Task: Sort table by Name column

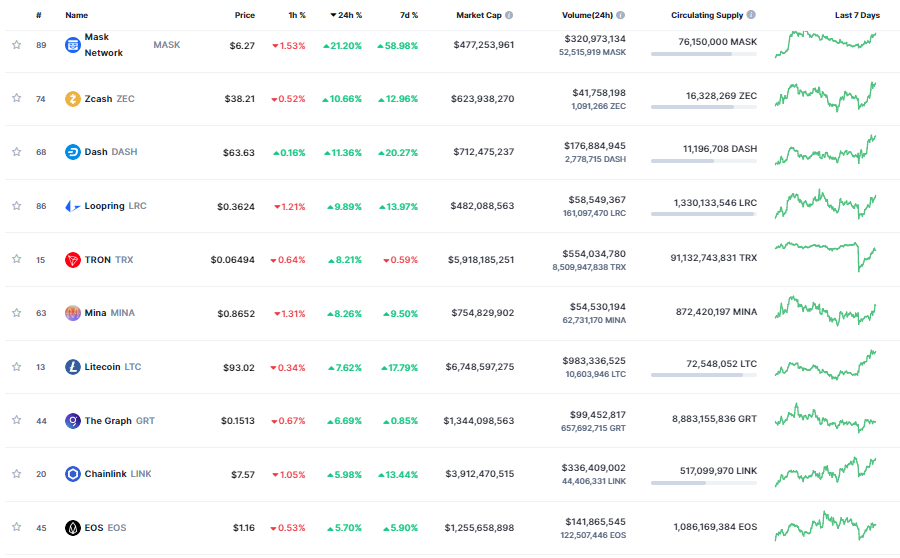Action: click(76, 15)
